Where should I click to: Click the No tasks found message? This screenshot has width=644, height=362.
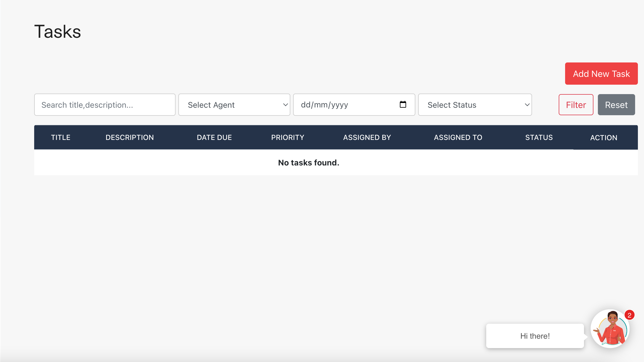coord(309,163)
